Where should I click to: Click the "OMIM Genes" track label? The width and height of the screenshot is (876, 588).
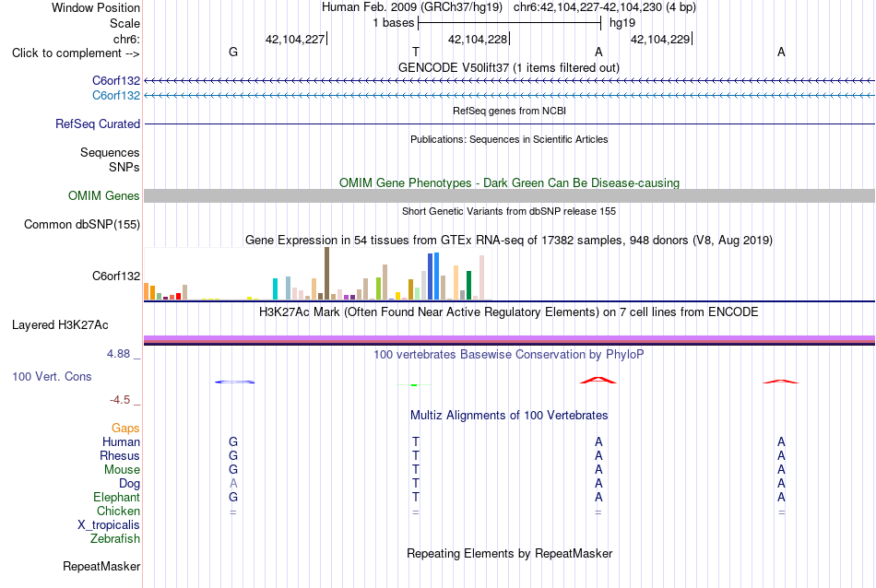(104, 196)
